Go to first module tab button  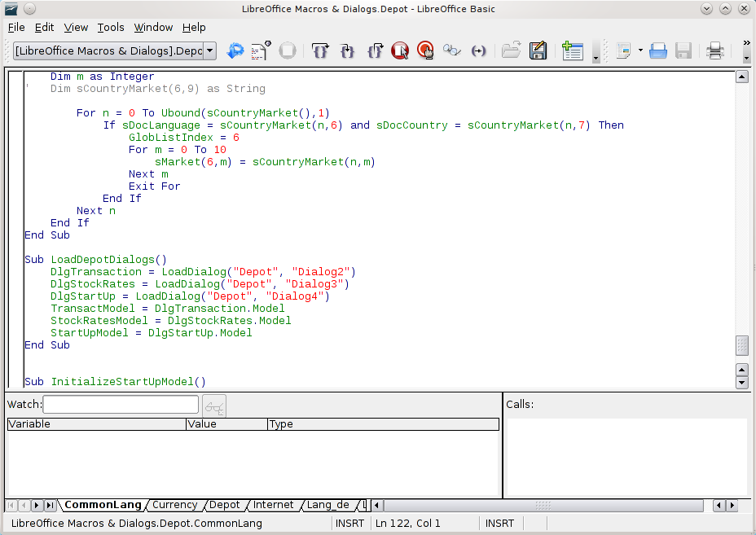11,505
